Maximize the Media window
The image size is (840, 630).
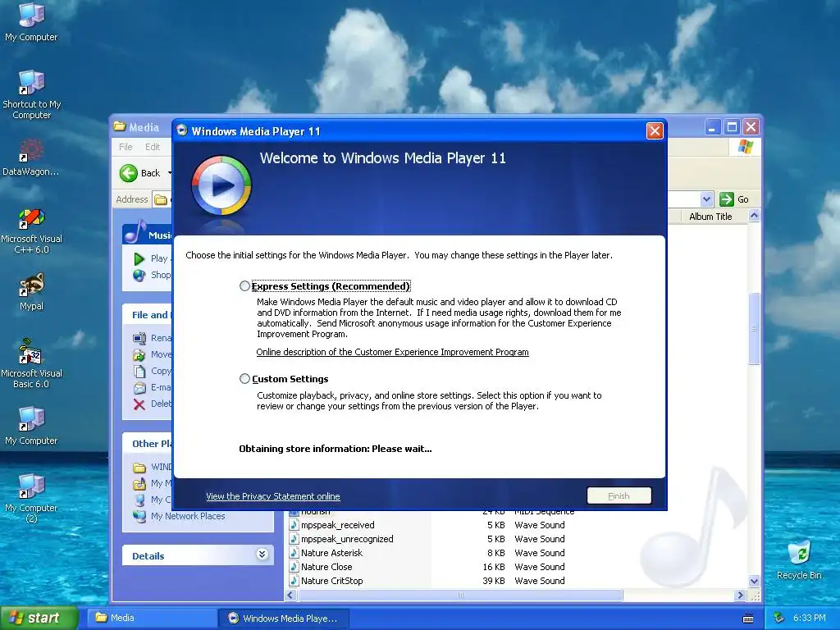(x=732, y=127)
